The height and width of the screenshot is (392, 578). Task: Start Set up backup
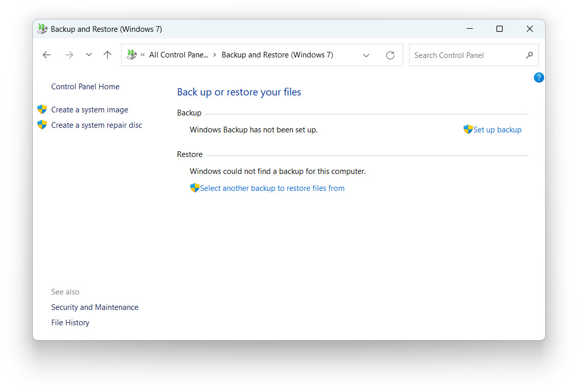tap(497, 130)
